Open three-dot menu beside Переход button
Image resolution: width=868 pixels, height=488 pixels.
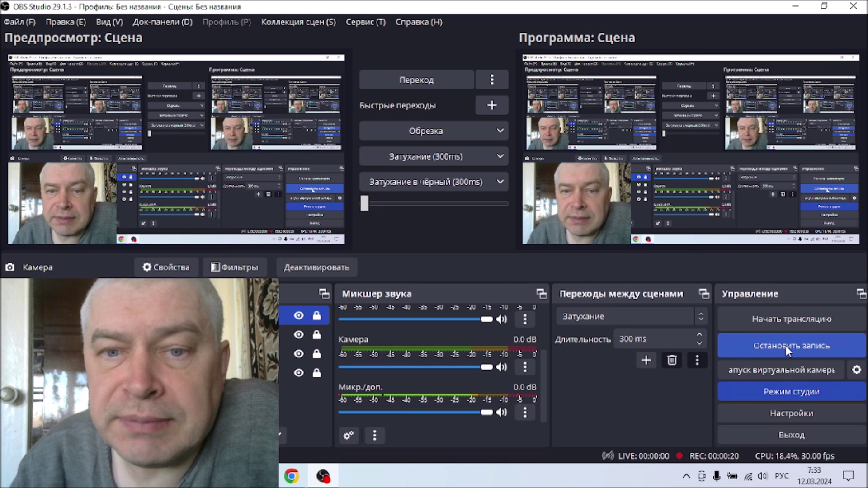pos(492,80)
